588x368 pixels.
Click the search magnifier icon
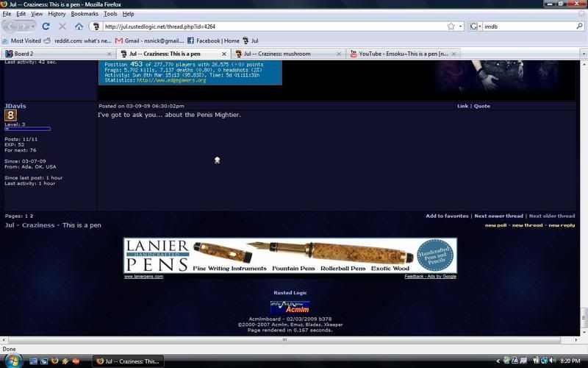(x=579, y=26)
